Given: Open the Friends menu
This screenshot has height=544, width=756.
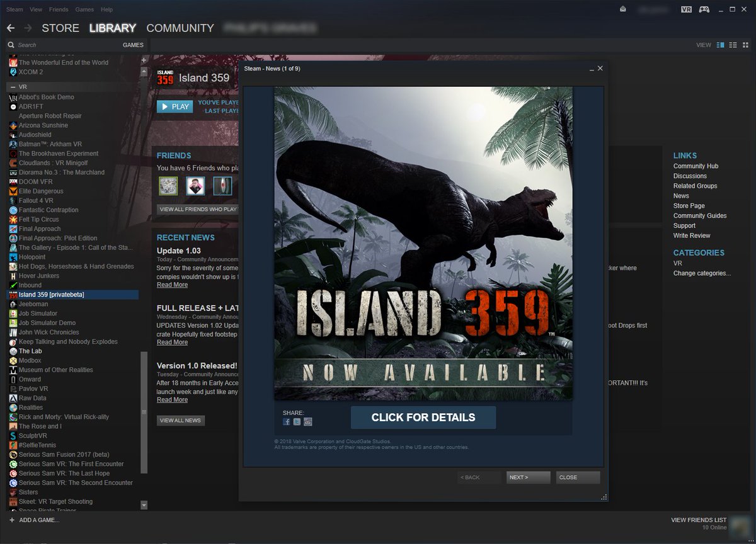Looking at the screenshot, I should coord(59,9).
